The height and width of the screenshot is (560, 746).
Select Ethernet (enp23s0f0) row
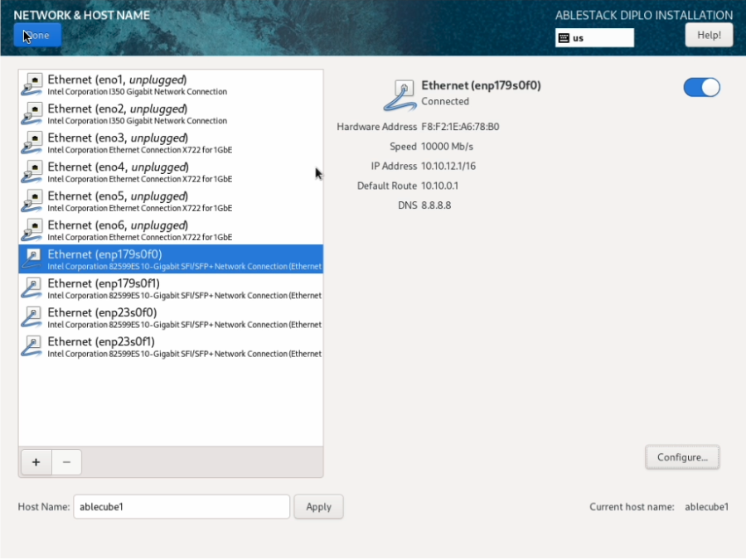[171, 317]
